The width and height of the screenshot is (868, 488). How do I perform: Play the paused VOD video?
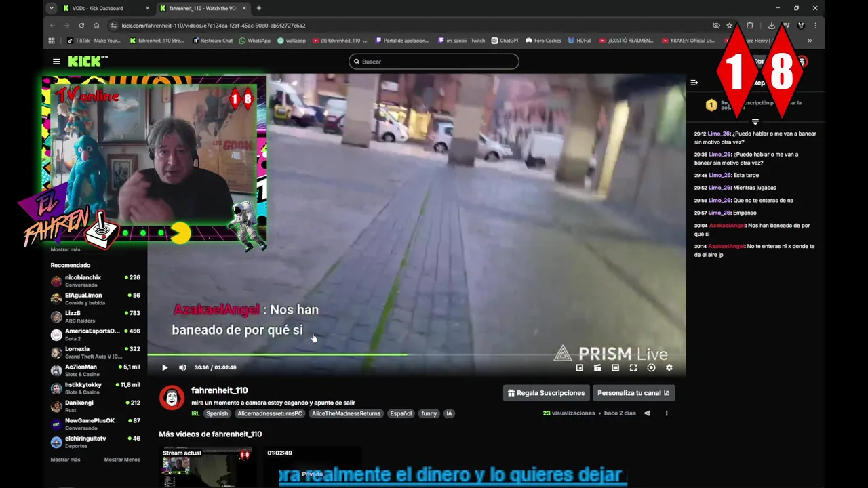point(165,367)
